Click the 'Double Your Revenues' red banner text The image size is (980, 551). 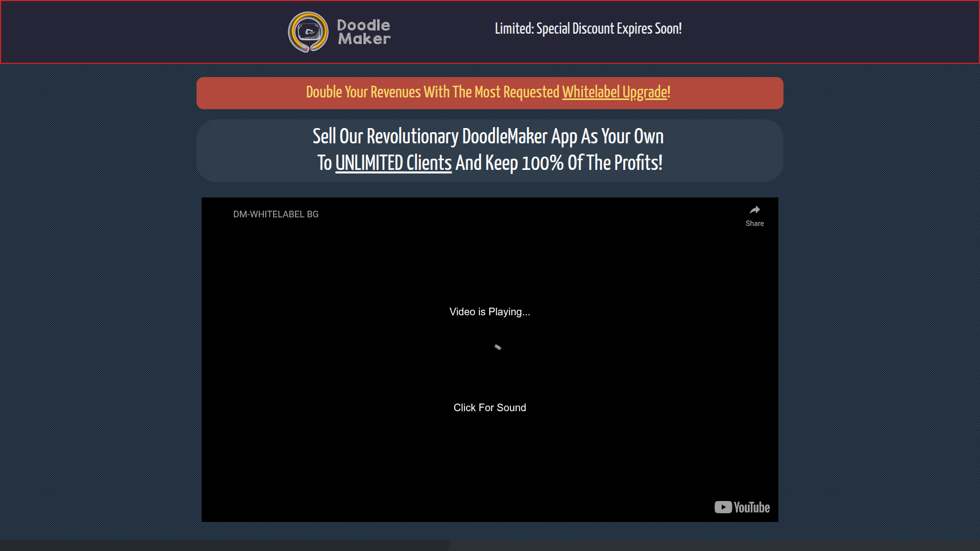(x=488, y=92)
